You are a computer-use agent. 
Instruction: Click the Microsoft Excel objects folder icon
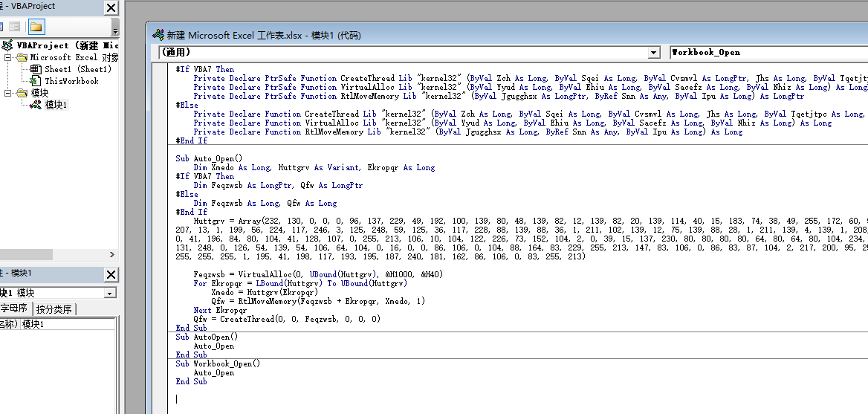coord(22,57)
